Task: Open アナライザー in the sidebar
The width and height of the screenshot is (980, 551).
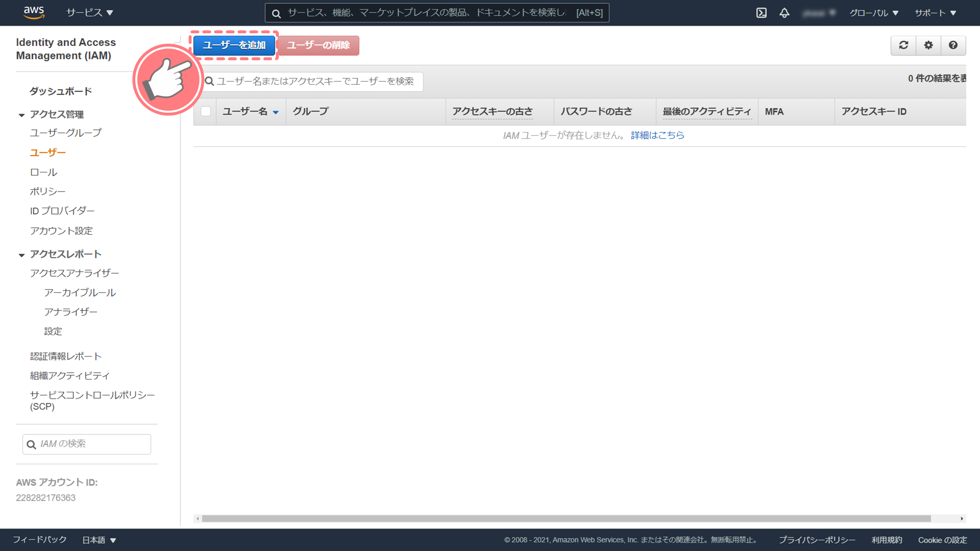Action: pyautogui.click(x=71, y=312)
